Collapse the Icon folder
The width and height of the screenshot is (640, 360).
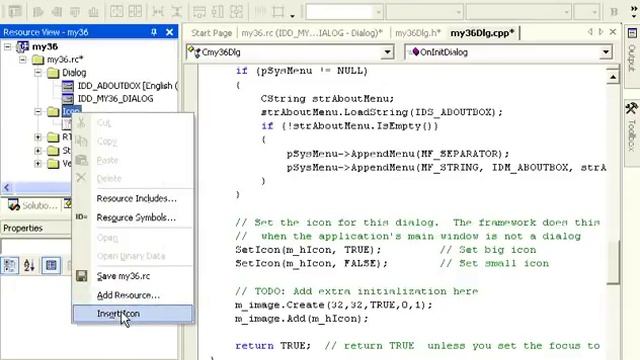[x=38, y=111]
